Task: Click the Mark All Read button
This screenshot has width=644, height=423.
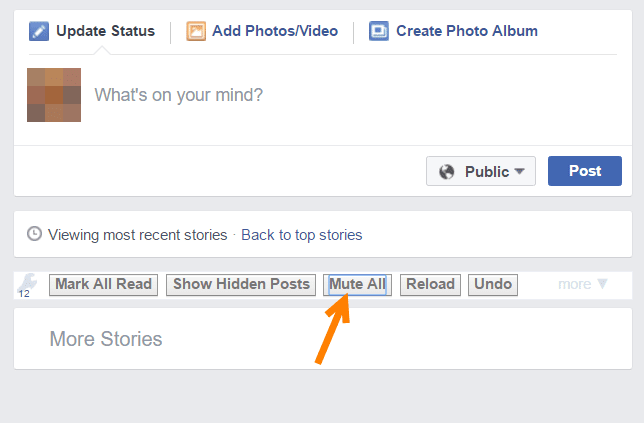Action: coord(104,285)
